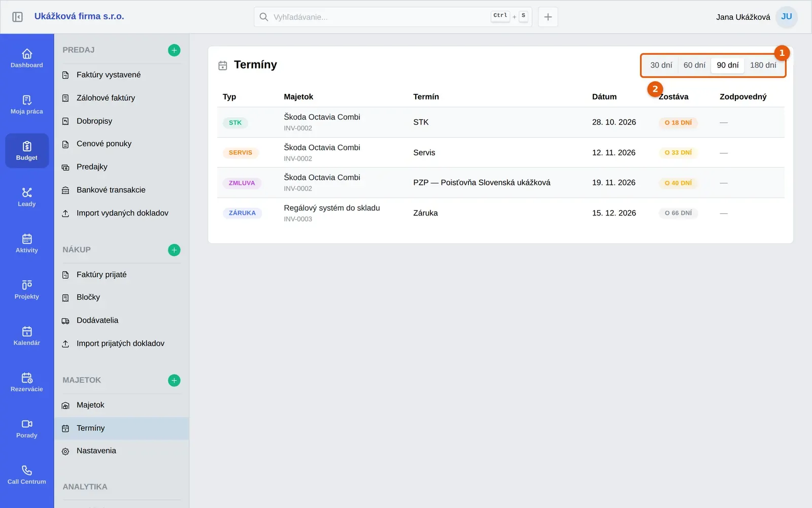This screenshot has height=508, width=812.
Task: Switch the range to 60 dní
Action: (x=694, y=65)
